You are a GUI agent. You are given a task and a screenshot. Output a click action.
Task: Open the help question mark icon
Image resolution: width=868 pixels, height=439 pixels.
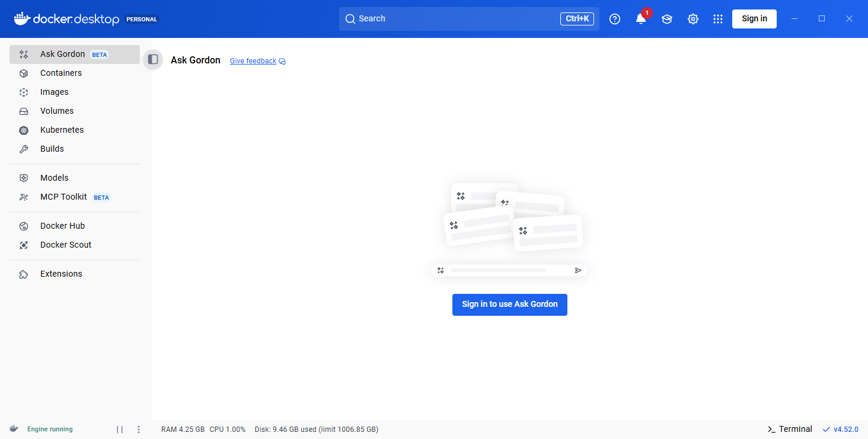(x=615, y=19)
